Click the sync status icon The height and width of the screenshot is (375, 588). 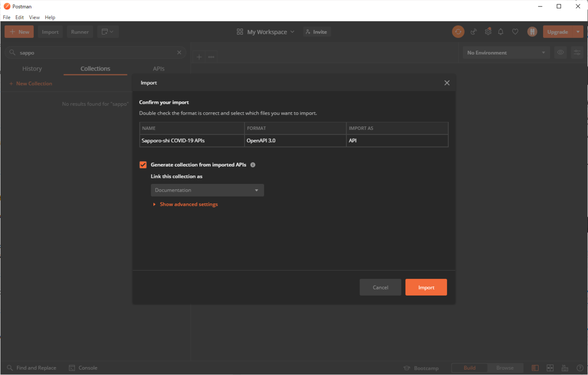tap(458, 32)
